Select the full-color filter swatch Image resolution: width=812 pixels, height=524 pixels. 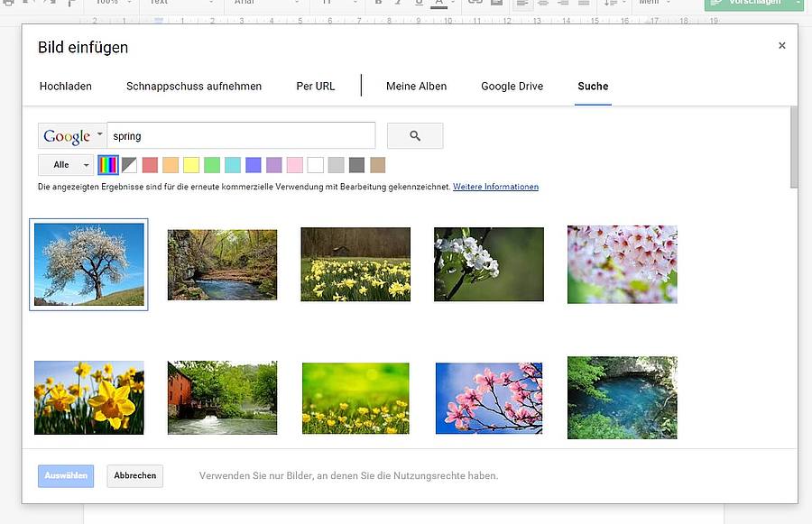click(108, 165)
